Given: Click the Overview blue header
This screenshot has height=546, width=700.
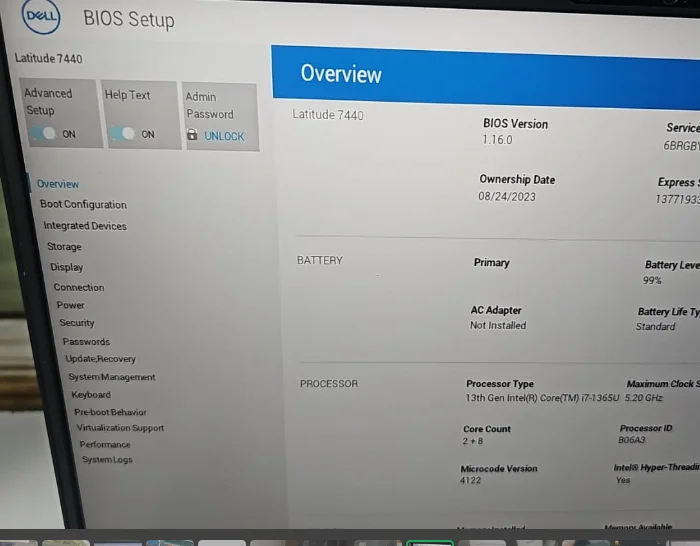Looking at the screenshot, I should [486, 76].
